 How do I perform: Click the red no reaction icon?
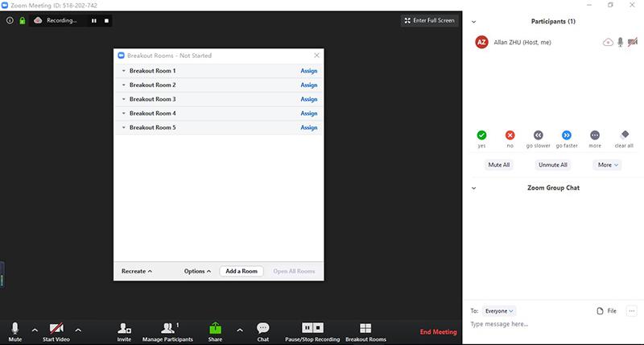[x=510, y=135]
